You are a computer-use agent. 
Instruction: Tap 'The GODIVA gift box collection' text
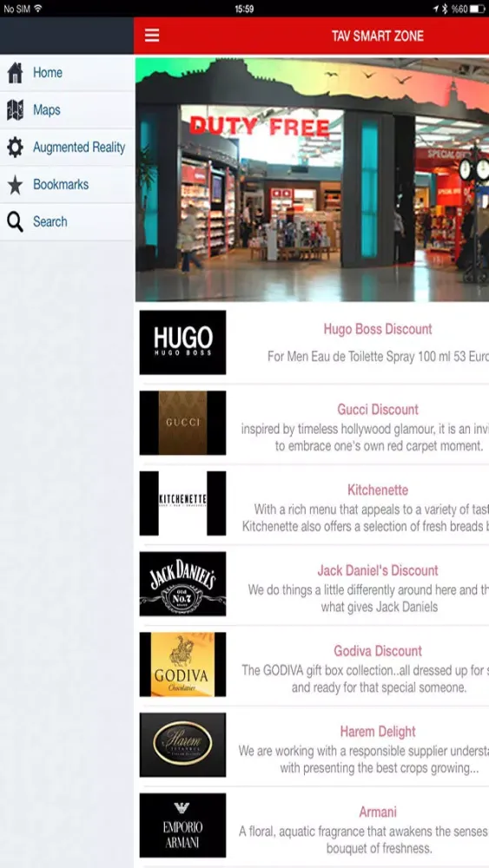point(366,679)
